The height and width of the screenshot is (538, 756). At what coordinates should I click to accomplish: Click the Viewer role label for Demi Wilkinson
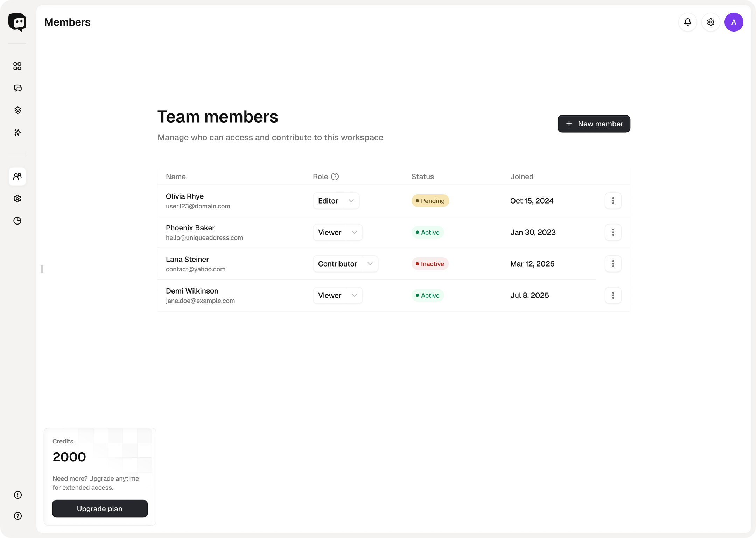[x=330, y=295]
